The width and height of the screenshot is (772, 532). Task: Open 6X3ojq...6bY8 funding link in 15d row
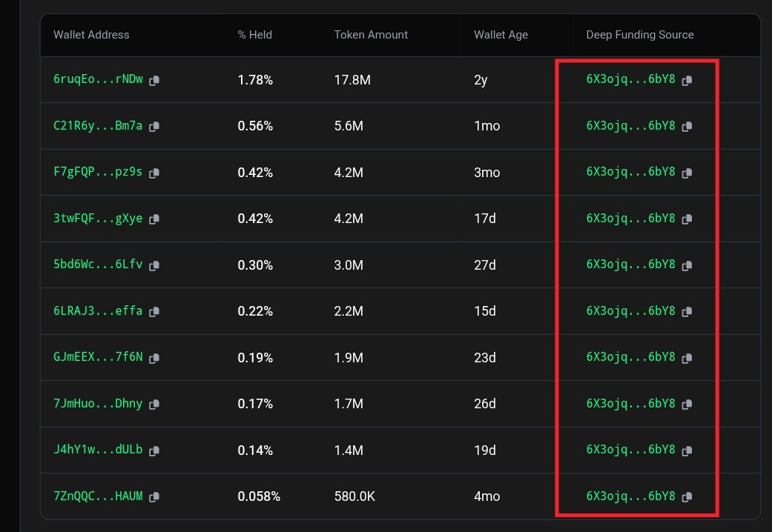[x=630, y=310]
